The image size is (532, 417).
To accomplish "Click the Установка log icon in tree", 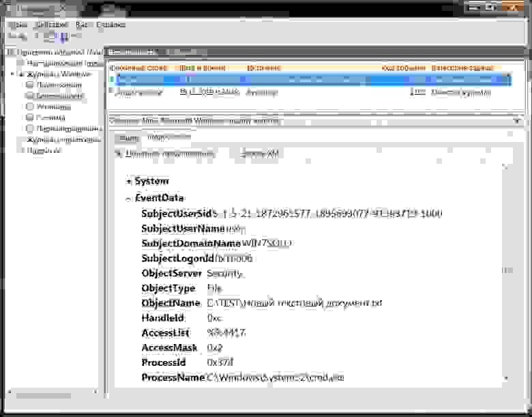I will point(30,106).
